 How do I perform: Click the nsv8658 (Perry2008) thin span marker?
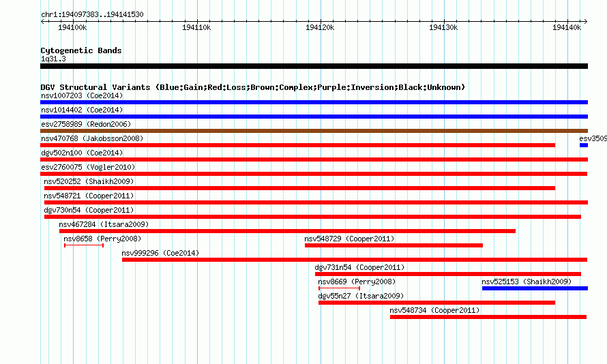point(84,245)
